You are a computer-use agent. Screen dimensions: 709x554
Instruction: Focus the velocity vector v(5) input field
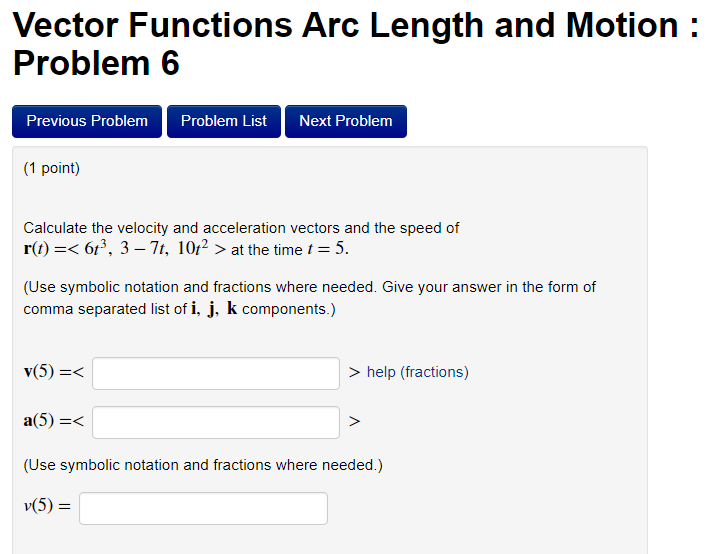[x=216, y=373]
